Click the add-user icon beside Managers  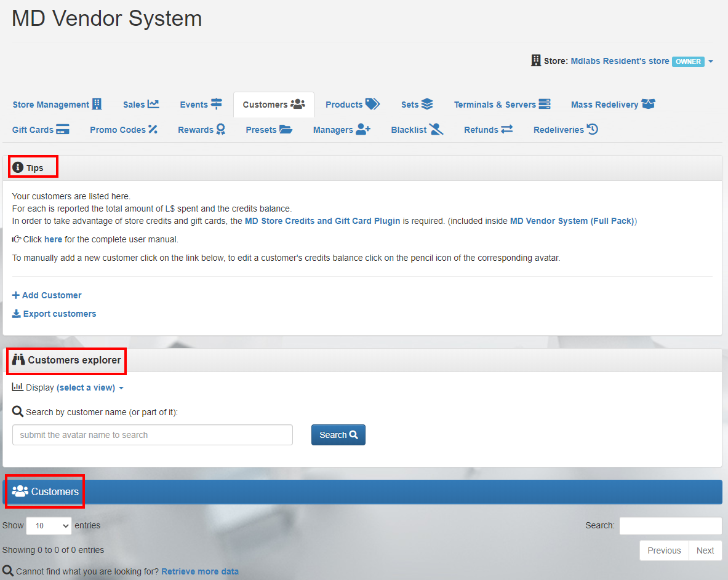pos(362,129)
